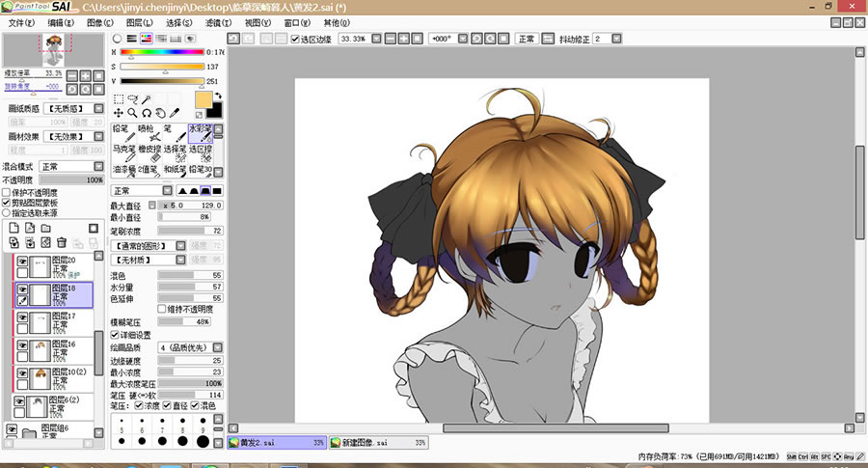The image size is (868, 468).
Task: Click the undo arrow in toolbar
Action: (233, 39)
